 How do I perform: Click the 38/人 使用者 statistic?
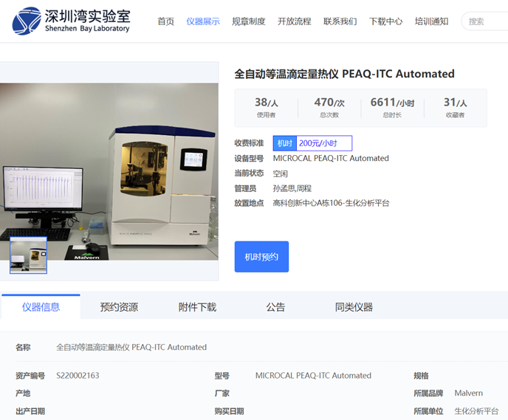pos(267,107)
